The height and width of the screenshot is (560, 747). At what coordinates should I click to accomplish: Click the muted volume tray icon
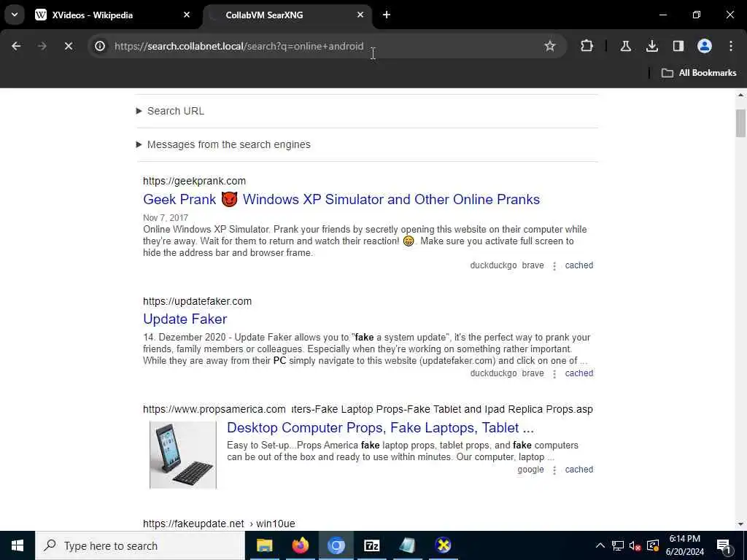coord(635,545)
